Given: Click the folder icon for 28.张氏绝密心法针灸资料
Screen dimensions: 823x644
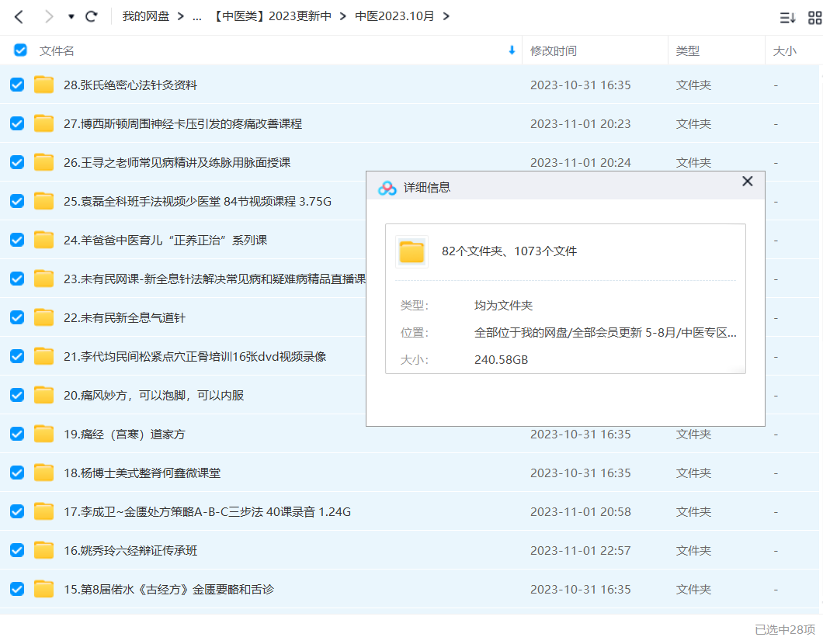Looking at the screenshot, I should 44,85.
